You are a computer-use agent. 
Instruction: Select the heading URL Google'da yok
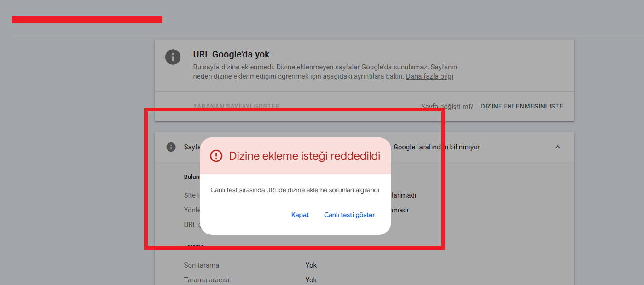tap(231, 55)
